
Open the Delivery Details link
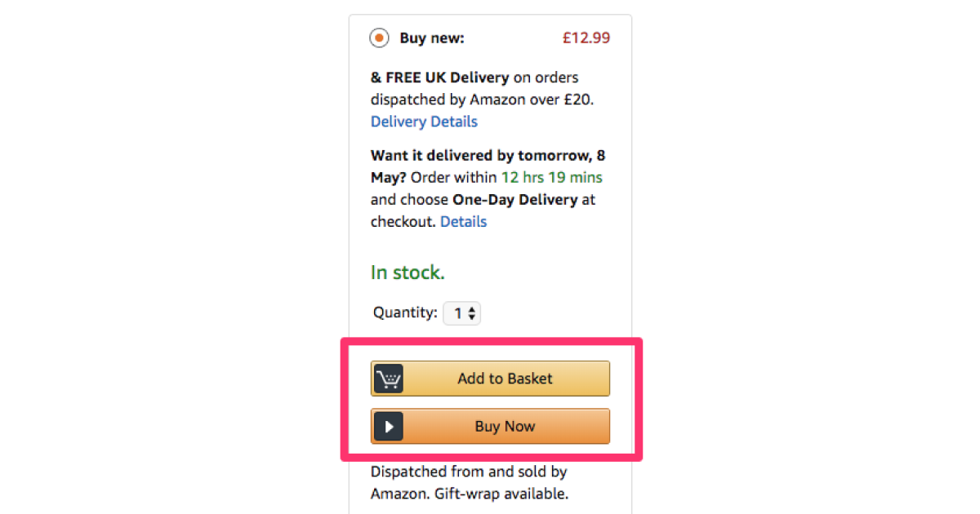(424, 122)
